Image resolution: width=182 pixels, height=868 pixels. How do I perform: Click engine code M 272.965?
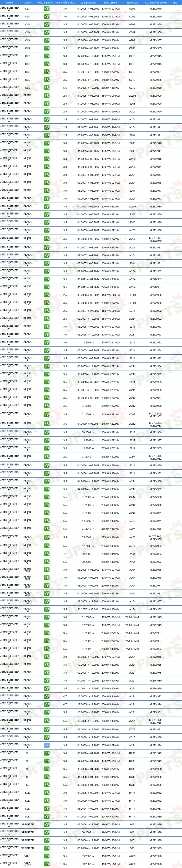155,665
